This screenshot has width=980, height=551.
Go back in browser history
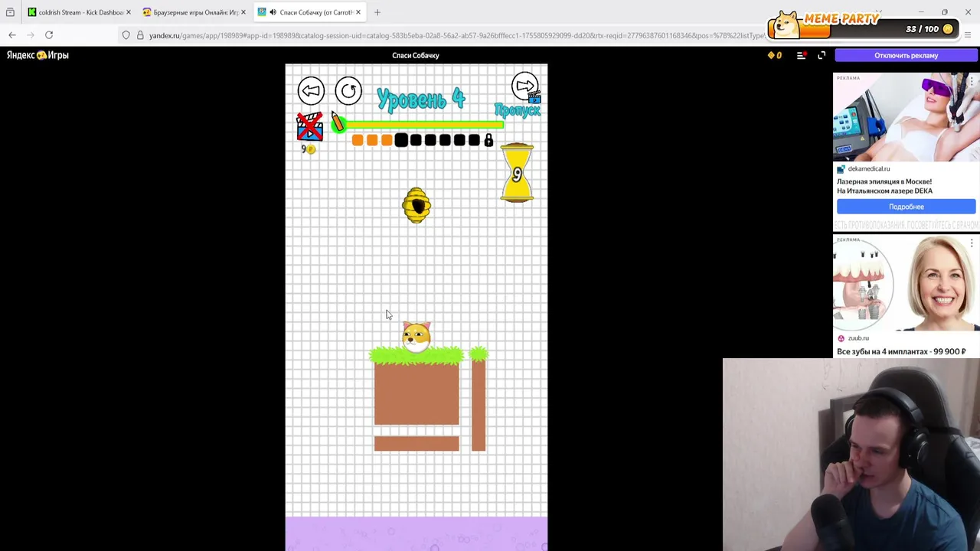point(12,35)
